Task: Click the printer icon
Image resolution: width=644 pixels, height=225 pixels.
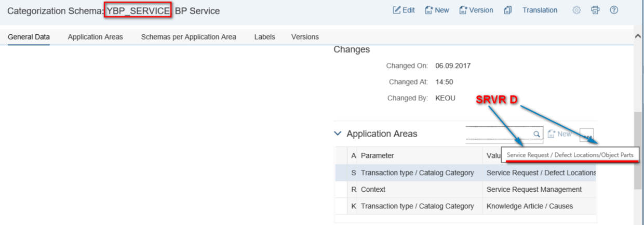Action: (595, 10)
